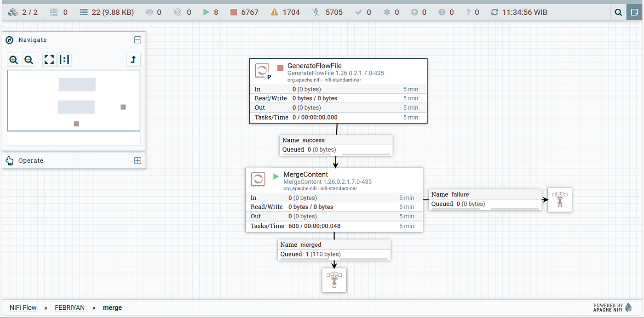644x318 pixels.
Task: Open the bulletin board icon at top right
Action: pos(635,12)
